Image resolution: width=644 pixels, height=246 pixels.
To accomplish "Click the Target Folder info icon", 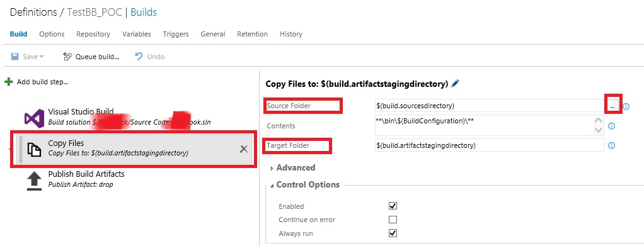I will pos(611,145).
